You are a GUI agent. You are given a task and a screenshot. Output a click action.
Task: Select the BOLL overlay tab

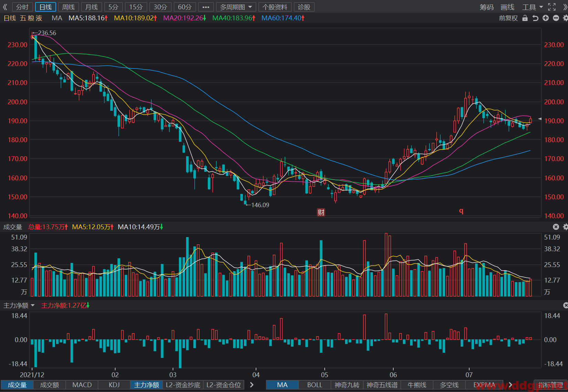[x=315, y=385]
